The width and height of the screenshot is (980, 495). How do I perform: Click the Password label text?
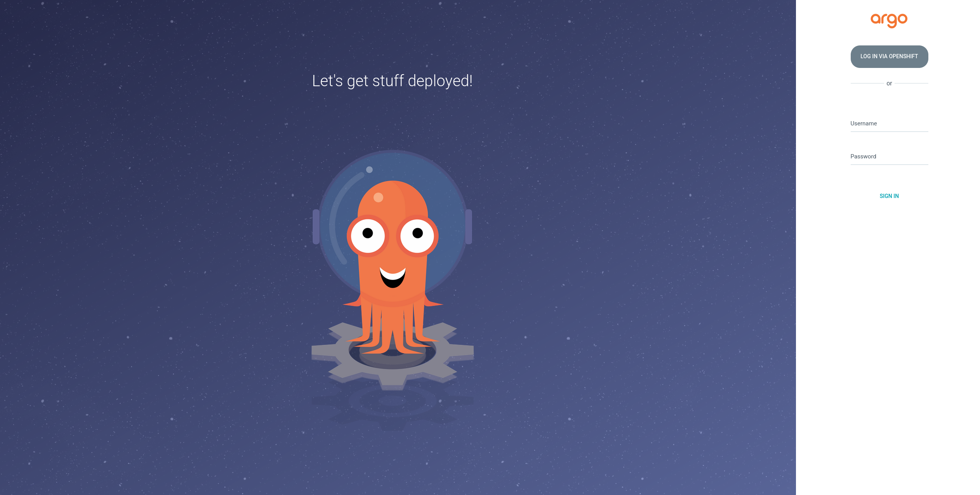[863, 156]
